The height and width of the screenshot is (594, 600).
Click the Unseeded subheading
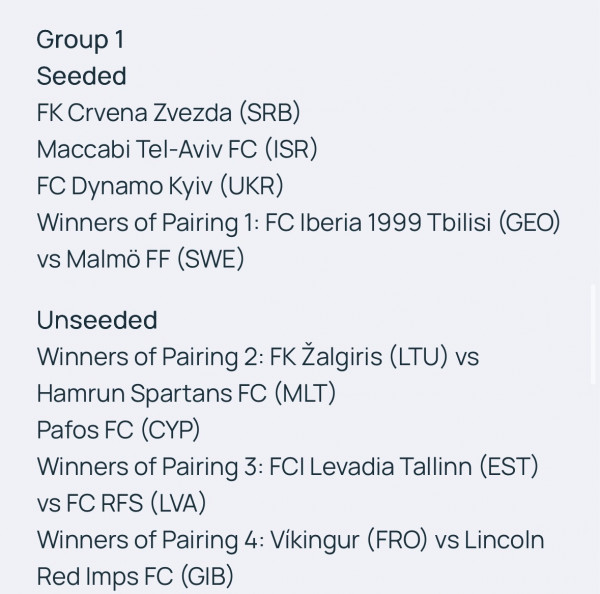(97, 320)
